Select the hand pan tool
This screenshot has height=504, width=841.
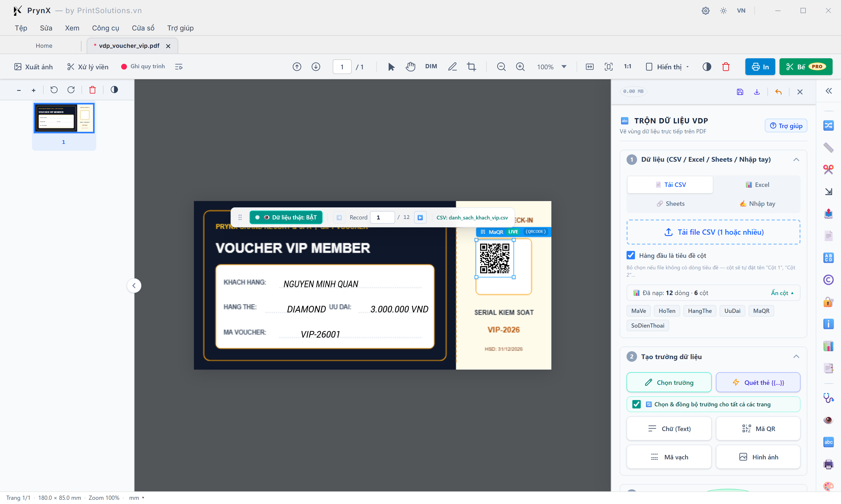[410, 67]
